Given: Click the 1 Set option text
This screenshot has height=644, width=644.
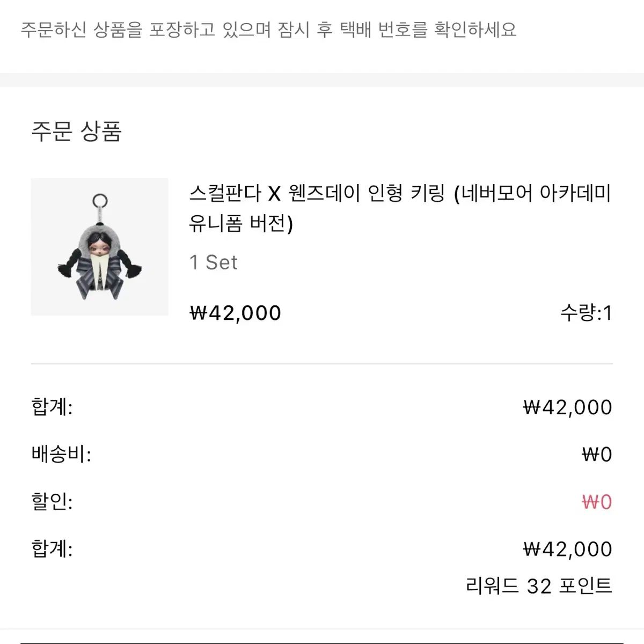Looking at the screenshot, I should coord(213,262).
